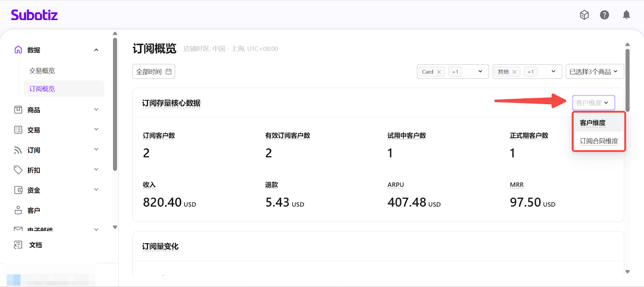This screenshot has width=644, height=287.
Task: Open 订阅概览 in the sidebar
Action: [x=42, y=89]
